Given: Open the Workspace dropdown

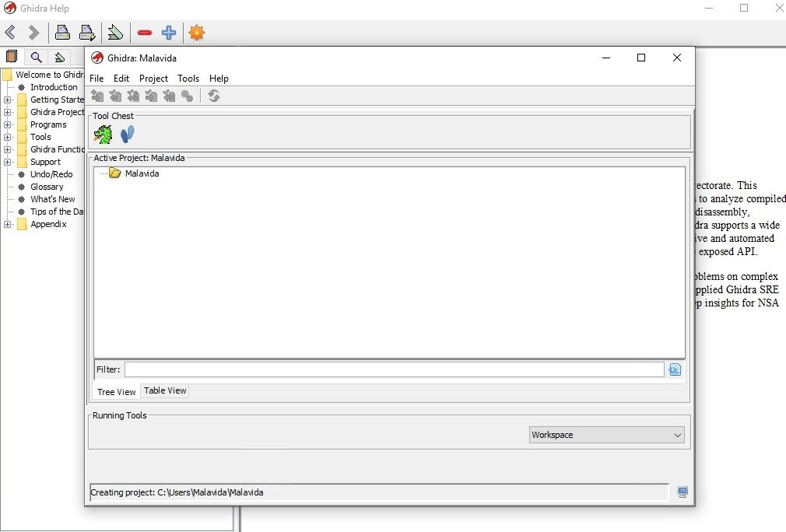Looking at the screenshot, I should 606,435.
